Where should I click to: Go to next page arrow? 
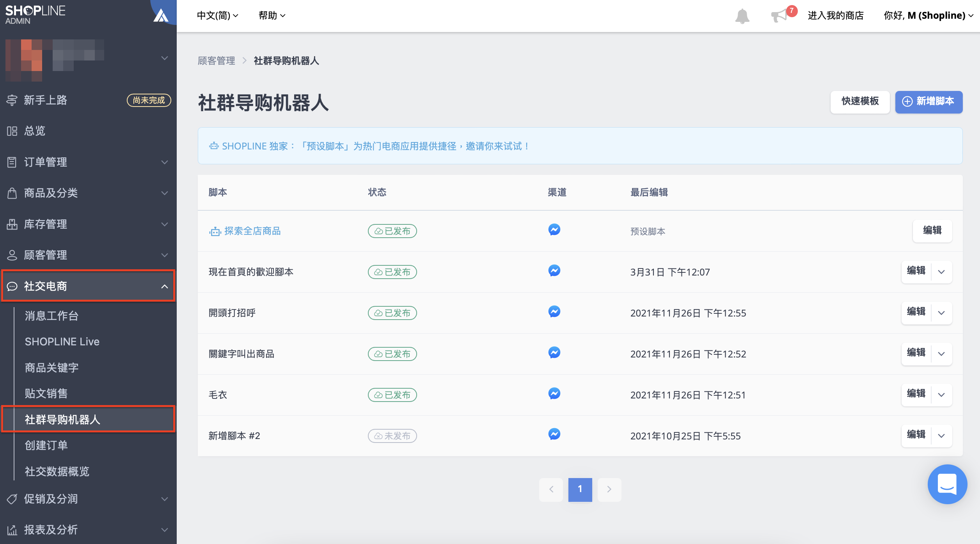click(609, 489)
